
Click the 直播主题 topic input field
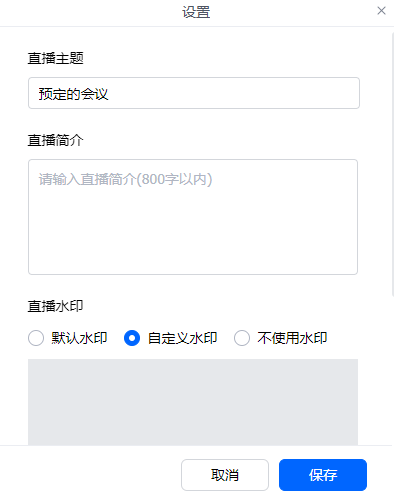(194, 93)
